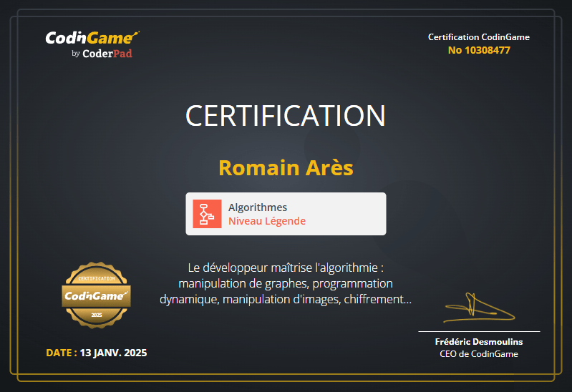572x392 pixels.
Task: Click the 'Algorithmes' label
Action: [x=258, y=207]
